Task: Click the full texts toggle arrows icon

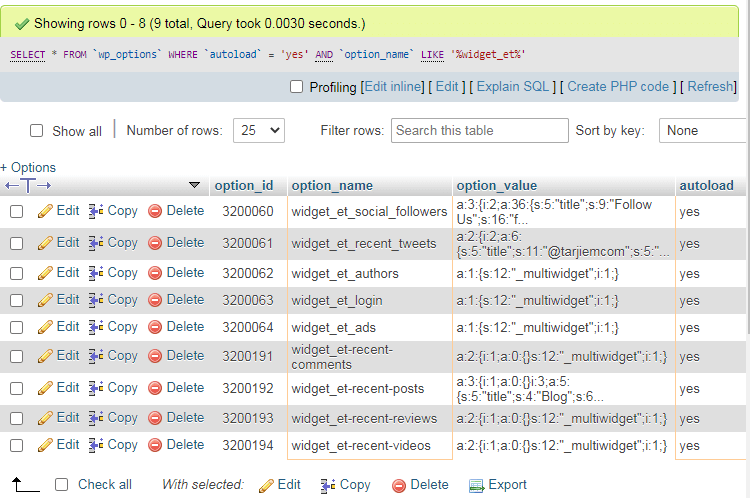Action: [28, 186]
